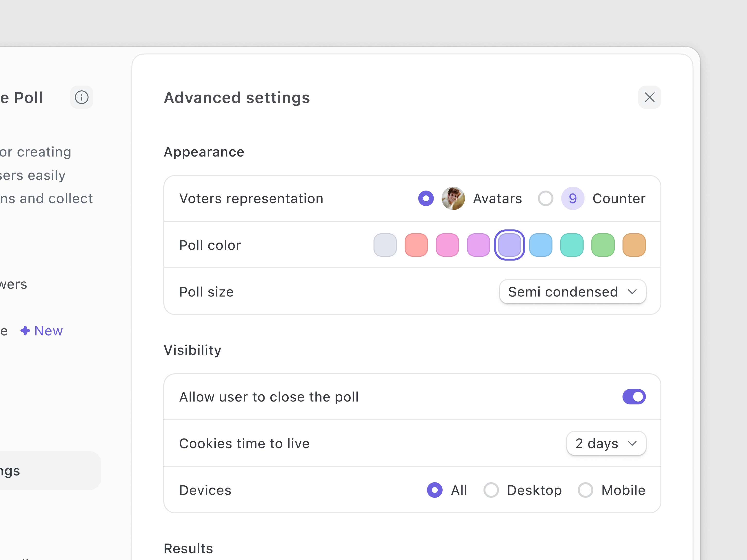Expand the Cookies time to live dropdown

(605, 443)
